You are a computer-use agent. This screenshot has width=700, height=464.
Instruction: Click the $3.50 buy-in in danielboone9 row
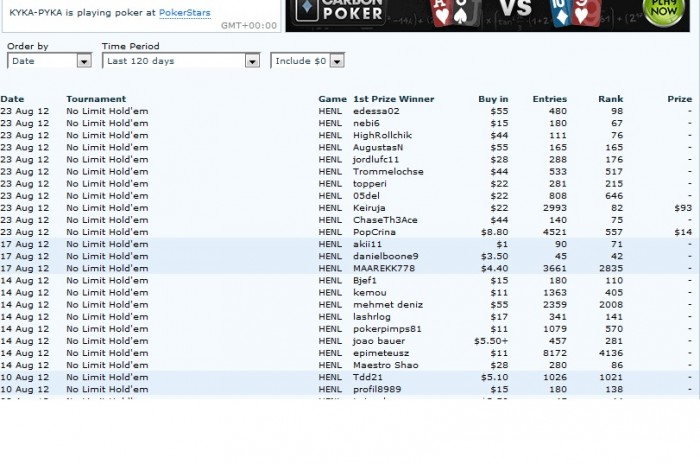(494, 256)
